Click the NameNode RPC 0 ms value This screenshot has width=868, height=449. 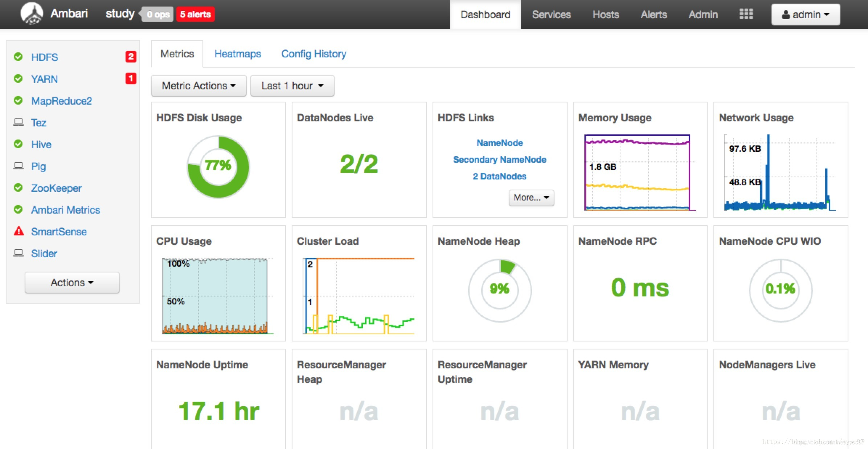tap(640, 288)
